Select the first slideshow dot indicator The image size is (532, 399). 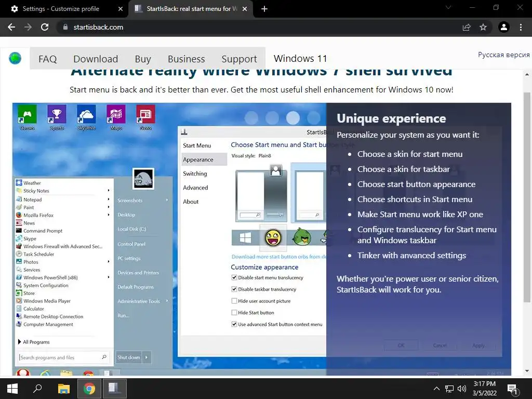pyautogui.click(x=251, y=118)
